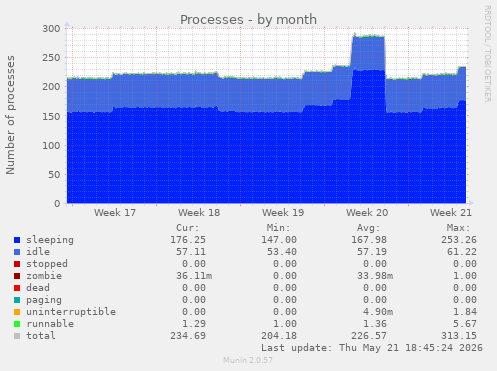The width and height of the screenshot is (497, 371).
Task: Click total minimum value 204.18
Action: tap(279, 336)
